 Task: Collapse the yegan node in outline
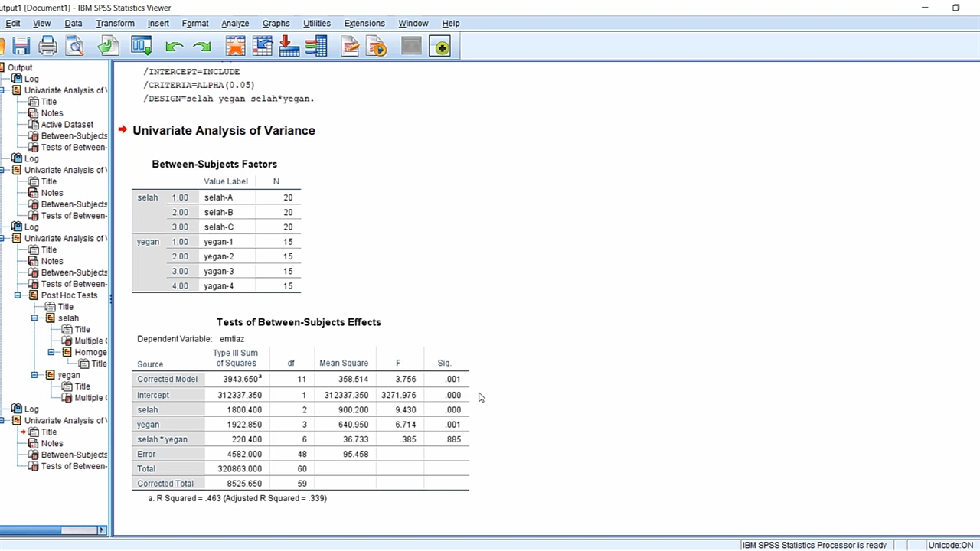coord(34,375)
